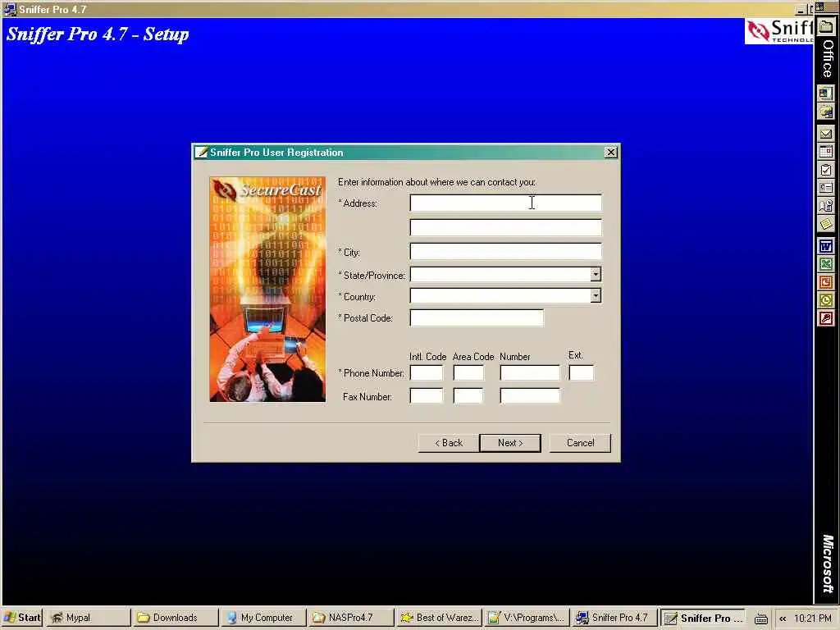Launch Microsoft Word from Office bar
This screenshot has height=630, width=840.
pos(826,246)
